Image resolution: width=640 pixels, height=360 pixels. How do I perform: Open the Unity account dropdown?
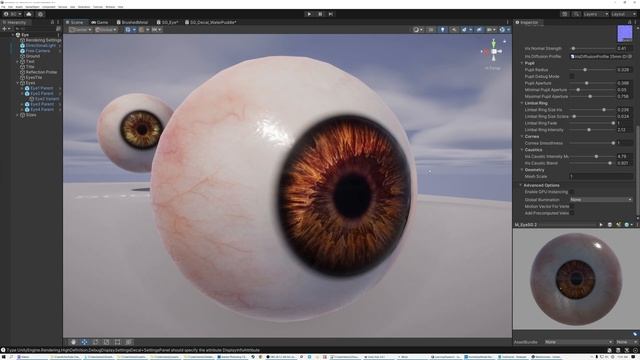click(13, 14)
